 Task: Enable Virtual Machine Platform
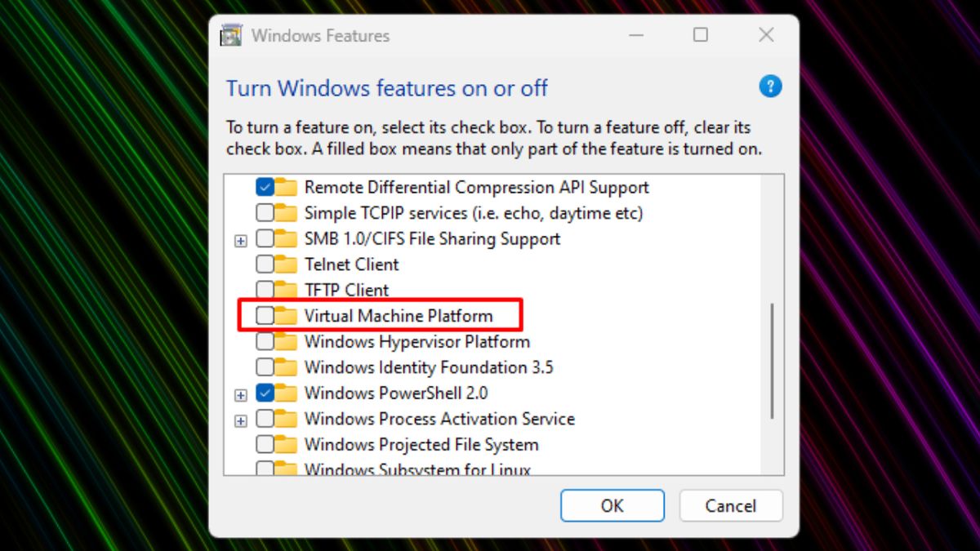click(x=265, y=315)
